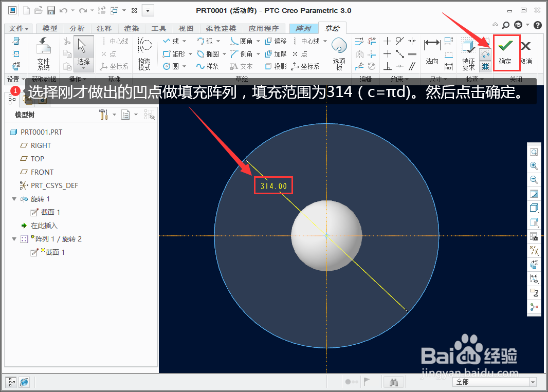Activate the 选择 arrow selection tool

pyautogui.click(x=83, y=53)
